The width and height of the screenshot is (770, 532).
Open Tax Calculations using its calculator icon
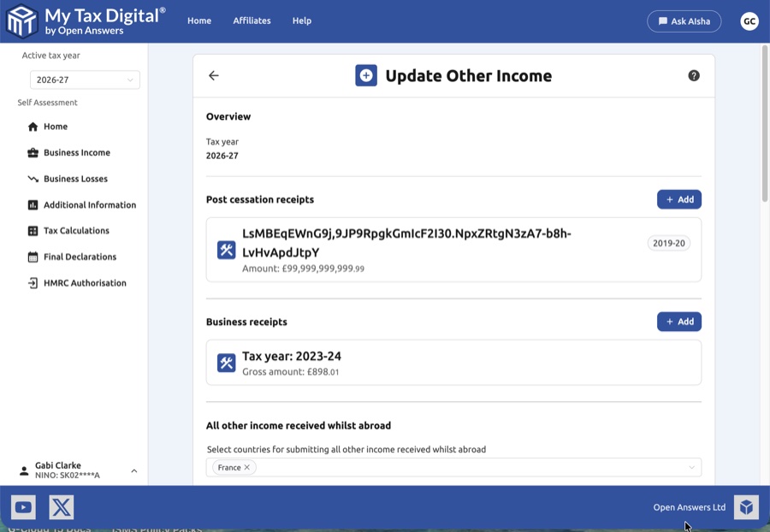(x=32, y=230)
